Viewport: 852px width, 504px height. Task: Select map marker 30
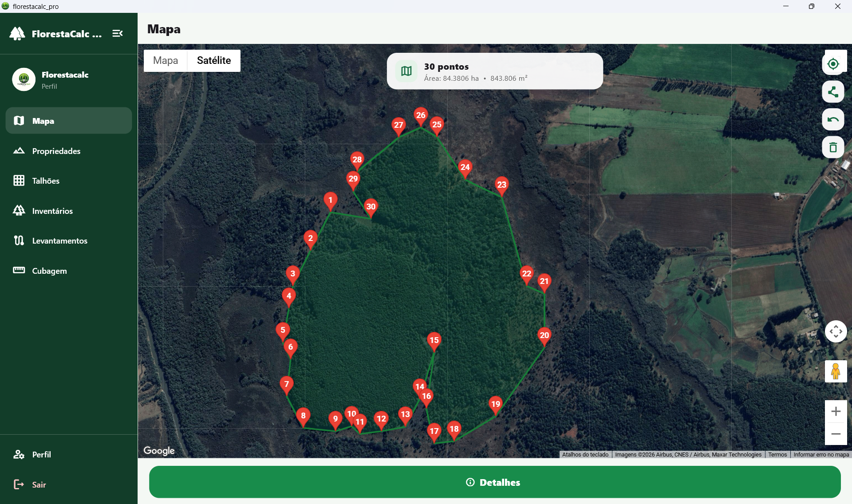click(x=371, y=208)
